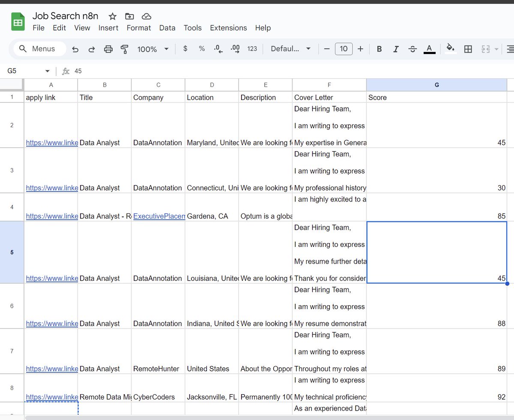
Task: Open the merge cells dropdown arrow
Action: 496,49
